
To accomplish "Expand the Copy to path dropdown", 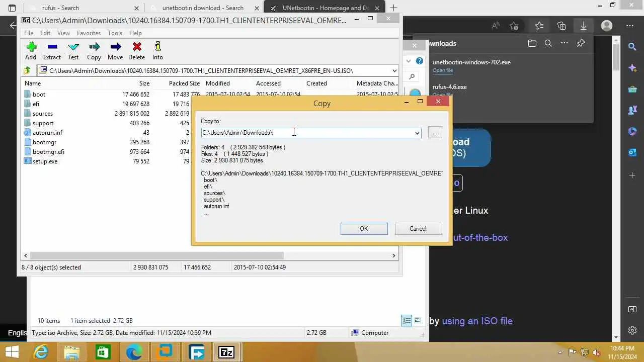I will tap(417, 133).
